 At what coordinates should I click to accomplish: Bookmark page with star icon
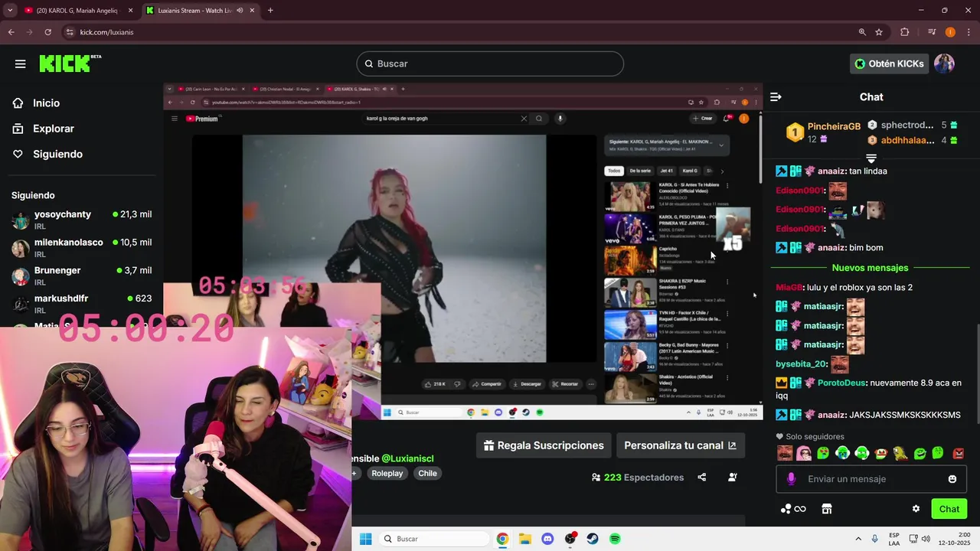(x=879, y=32)
